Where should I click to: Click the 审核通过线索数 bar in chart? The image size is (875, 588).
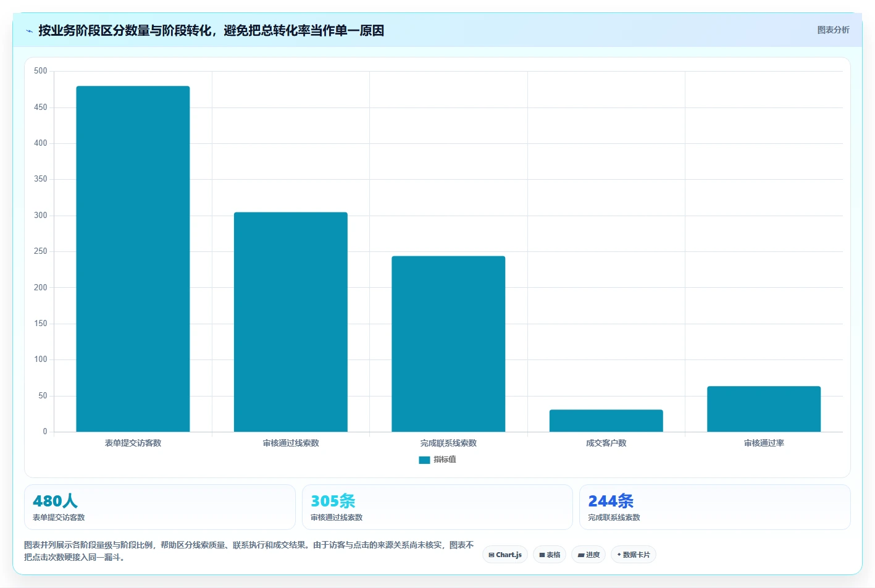pyautogui.click(x=291, y=322)
